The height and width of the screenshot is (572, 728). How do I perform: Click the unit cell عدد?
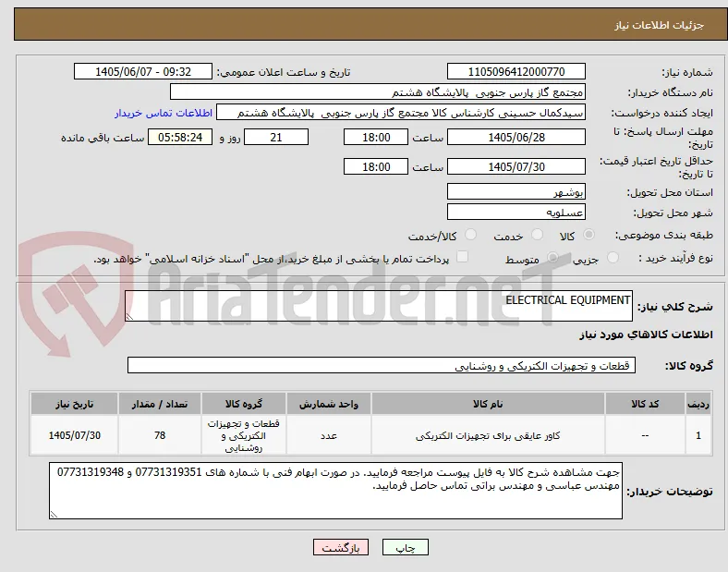(x=328, y=435)
